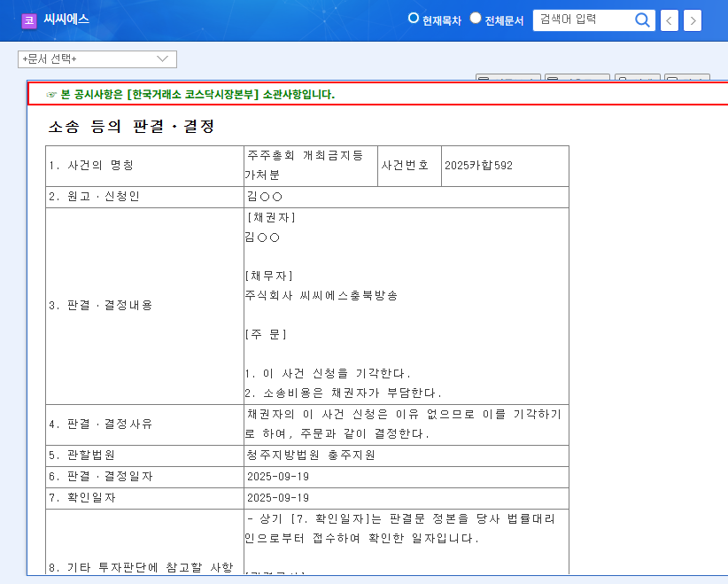
Task: Click line 2. 소송비용은 채권자가 부담한다
Action: (343, 393)
